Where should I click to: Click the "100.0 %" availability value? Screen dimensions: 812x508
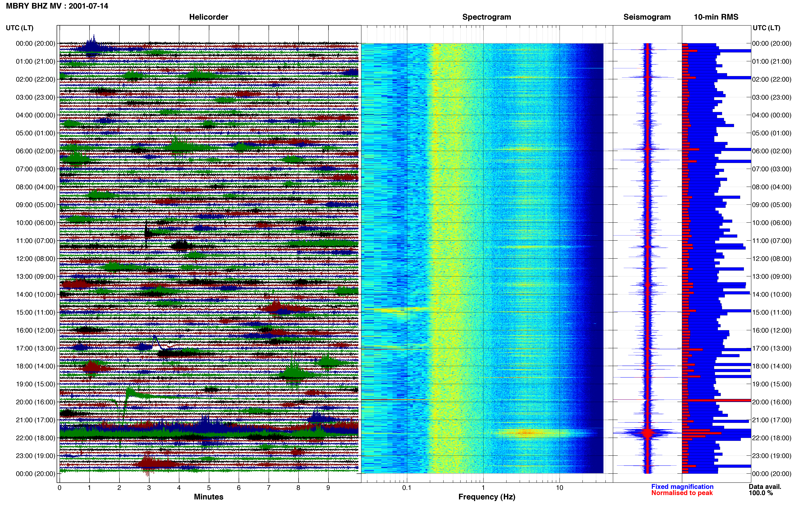tap(761, 493)
